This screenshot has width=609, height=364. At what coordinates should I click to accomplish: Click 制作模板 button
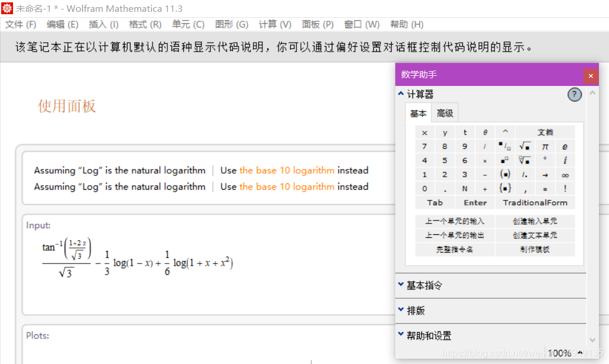[535, 250]
